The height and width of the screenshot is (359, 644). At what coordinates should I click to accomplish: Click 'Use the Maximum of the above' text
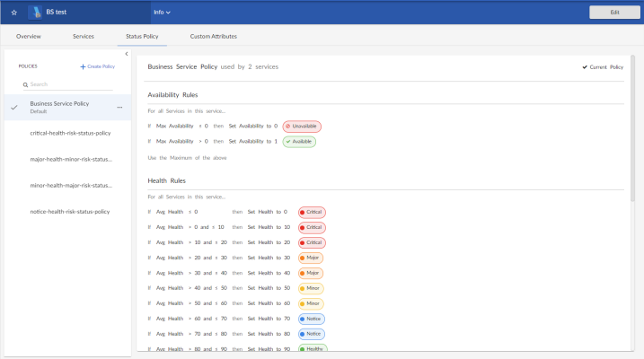pyautogui.click(x=187, y=158)
